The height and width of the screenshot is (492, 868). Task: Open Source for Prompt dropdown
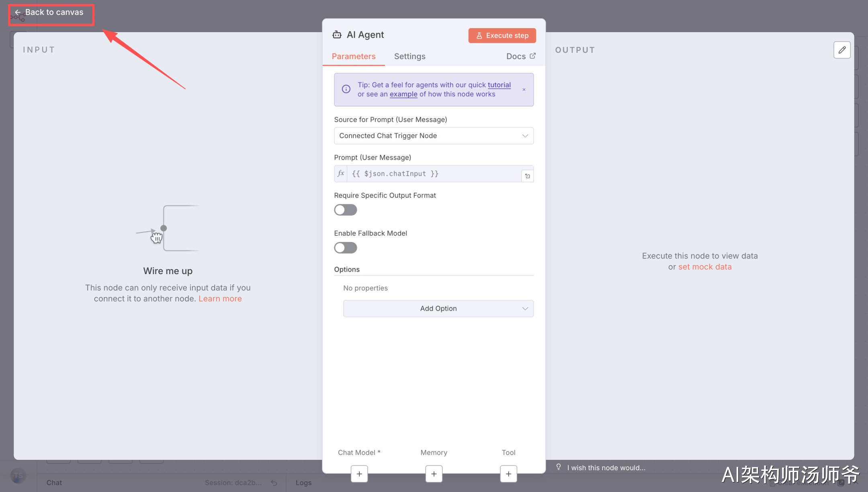(434, 136)
